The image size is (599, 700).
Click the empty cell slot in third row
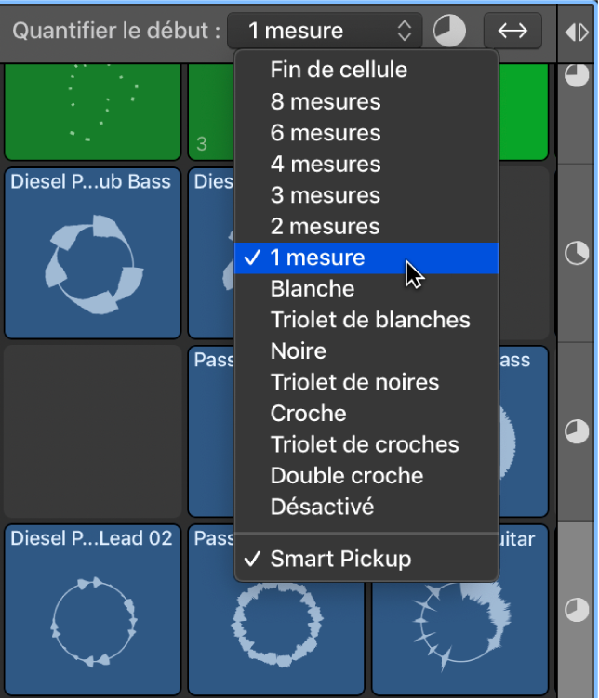click(91, 430)
